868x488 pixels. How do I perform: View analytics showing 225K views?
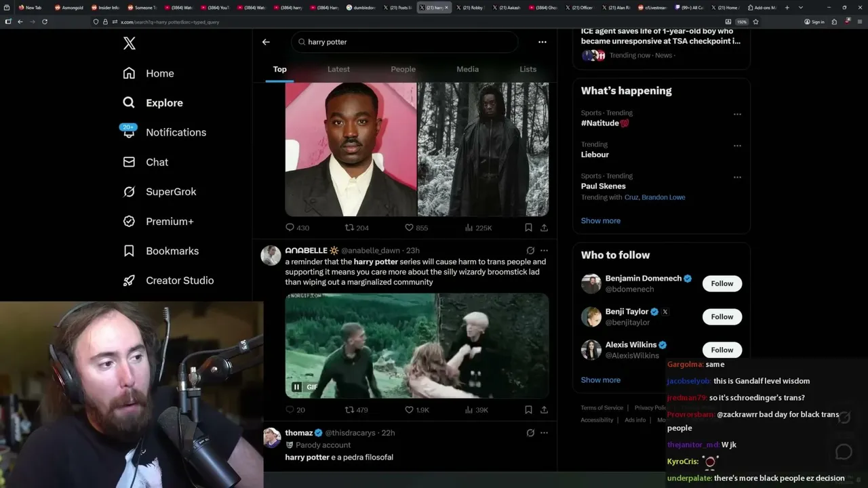478,228
